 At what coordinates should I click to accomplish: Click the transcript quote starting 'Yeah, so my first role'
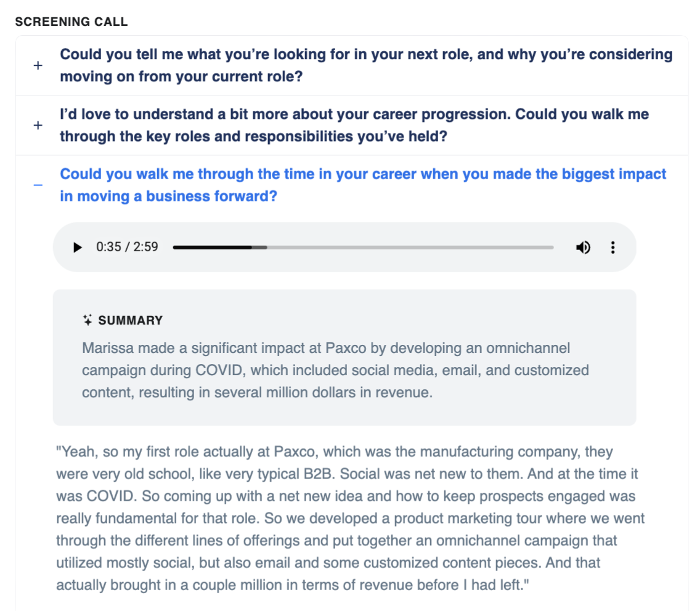point(351,518)
